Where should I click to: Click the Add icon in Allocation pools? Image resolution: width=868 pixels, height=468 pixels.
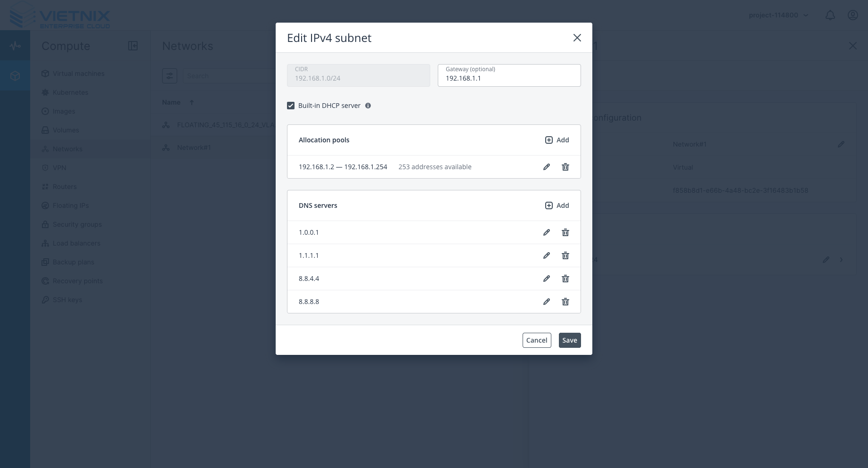click(549, 140)
